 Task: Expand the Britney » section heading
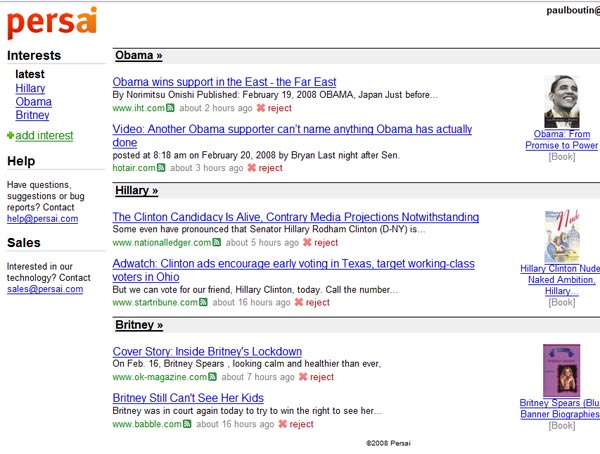(x=139, y=325)
